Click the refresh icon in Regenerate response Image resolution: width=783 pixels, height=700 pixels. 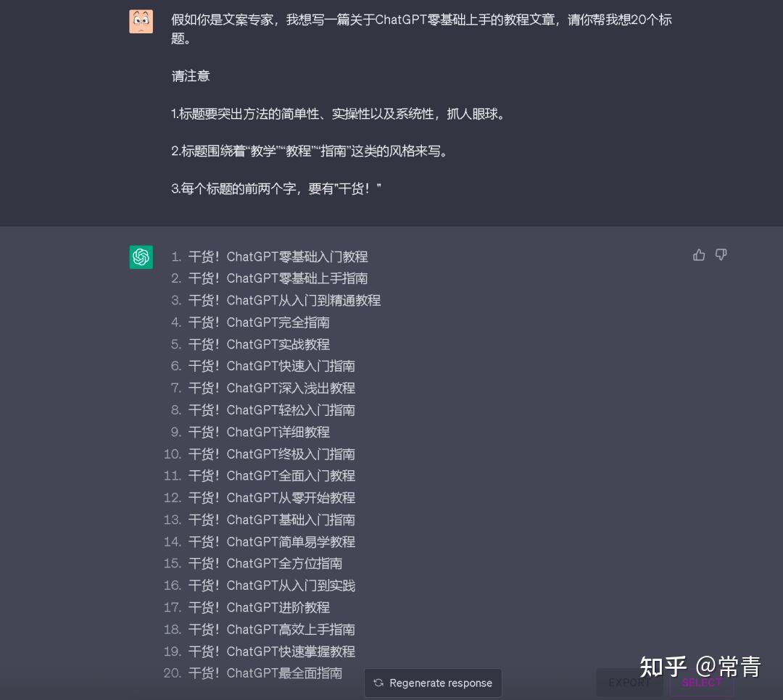[x=378, y=683]
